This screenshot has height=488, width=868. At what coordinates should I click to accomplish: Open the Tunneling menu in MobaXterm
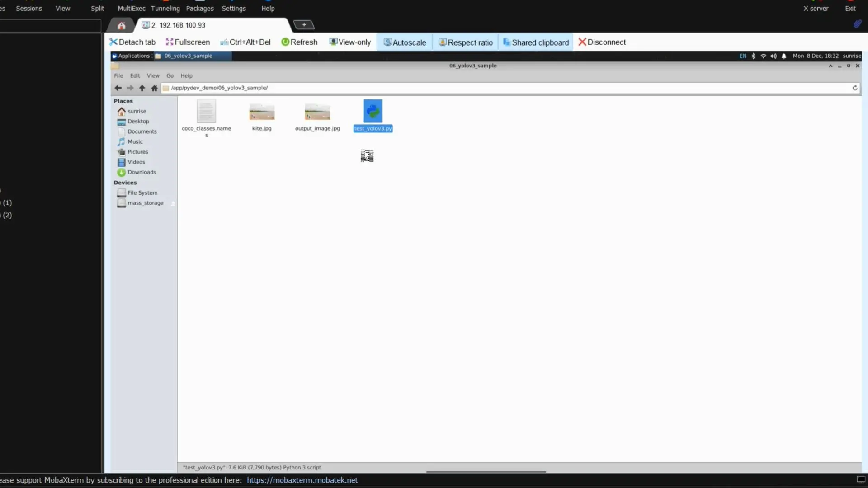click(x=165, y=9)
